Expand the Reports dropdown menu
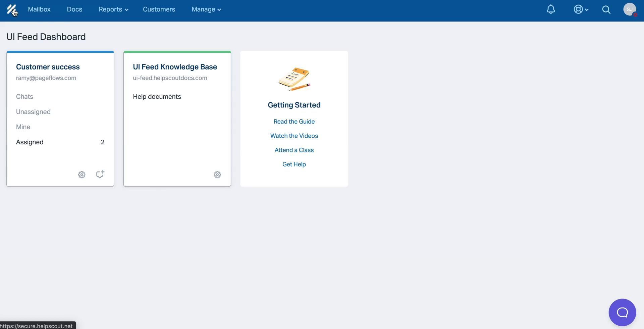The width and height of the screenshot is (644, 329). pos(113,9)
